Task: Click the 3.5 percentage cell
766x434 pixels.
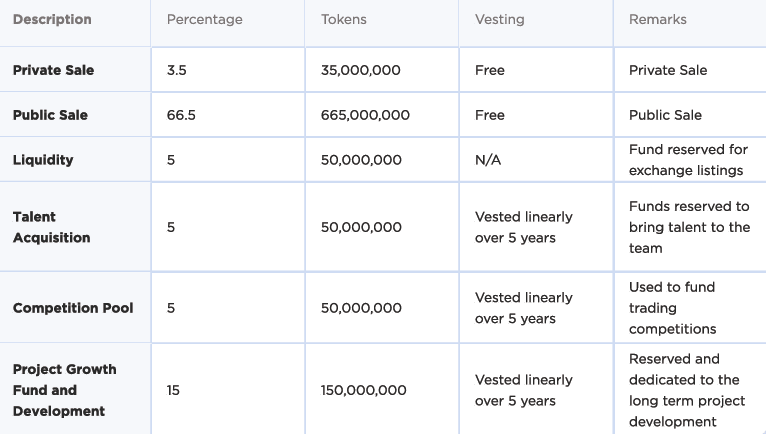Action: (x=176, y=70)
